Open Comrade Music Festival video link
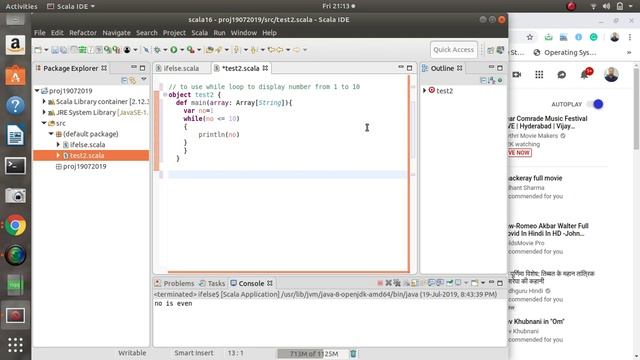The image size is (640, 360). coord(547,122)
